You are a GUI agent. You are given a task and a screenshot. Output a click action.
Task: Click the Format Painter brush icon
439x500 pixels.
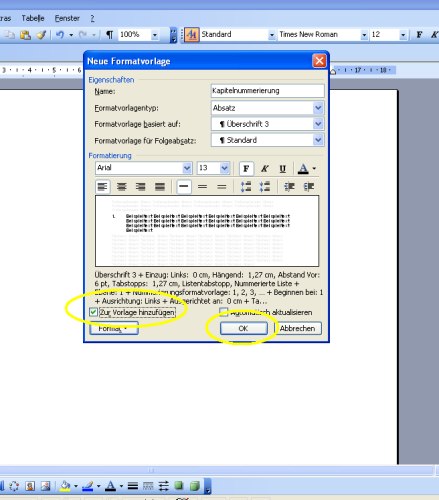coord(41,34)
